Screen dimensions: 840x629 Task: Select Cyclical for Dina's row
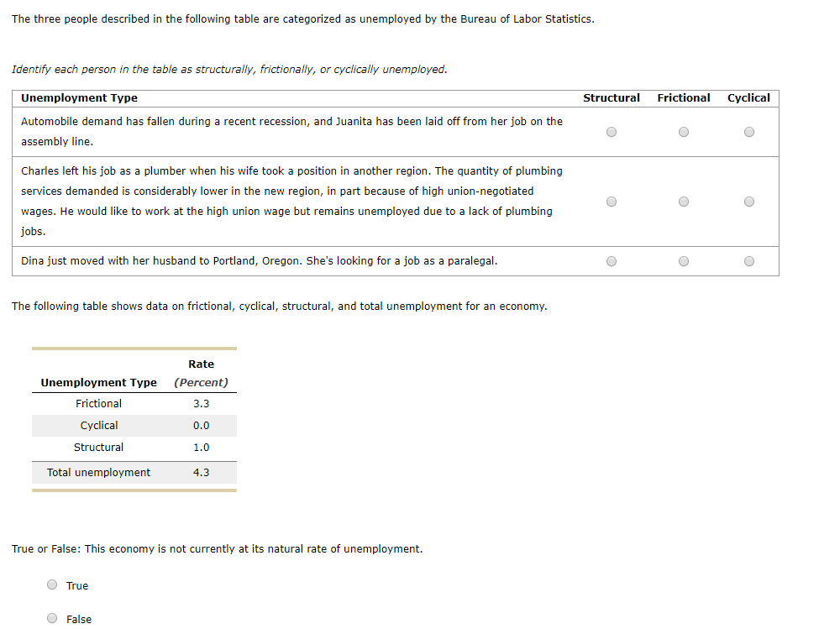coord(748,260)
